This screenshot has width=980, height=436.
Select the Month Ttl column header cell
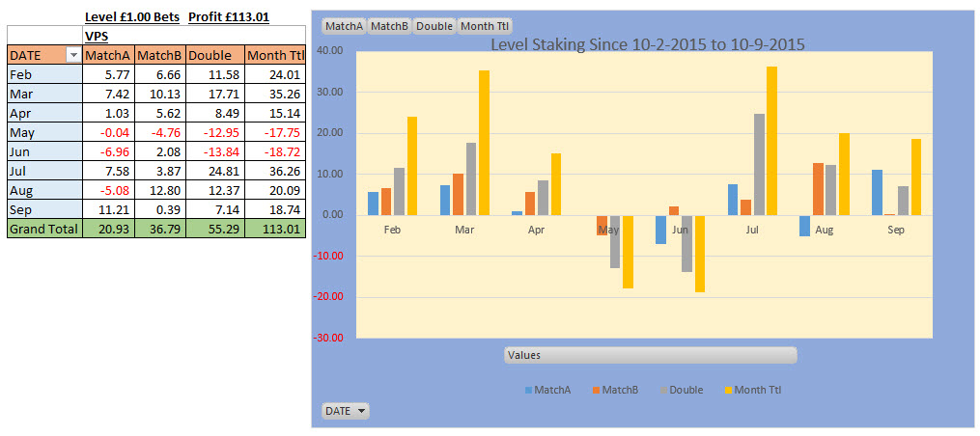click(275, 56)
